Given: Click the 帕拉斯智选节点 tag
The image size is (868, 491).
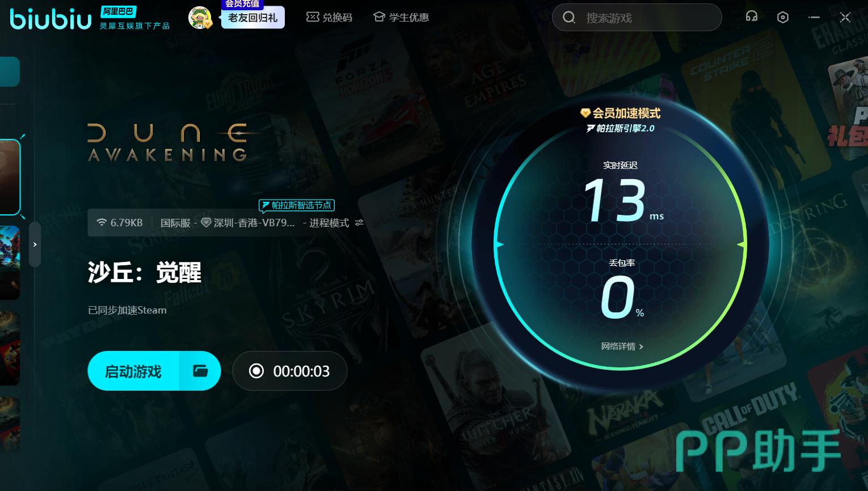Looking at the screenshot, I should [297, 205].
